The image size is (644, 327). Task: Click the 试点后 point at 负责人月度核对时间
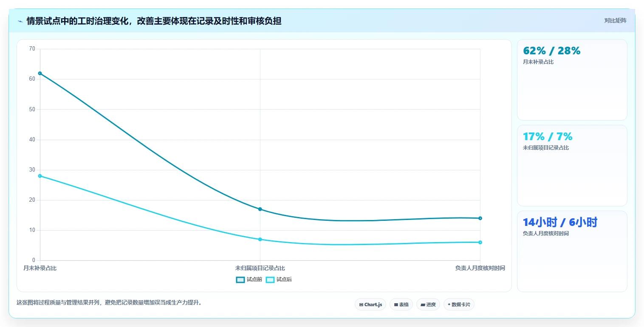click(x=480, y=242)
